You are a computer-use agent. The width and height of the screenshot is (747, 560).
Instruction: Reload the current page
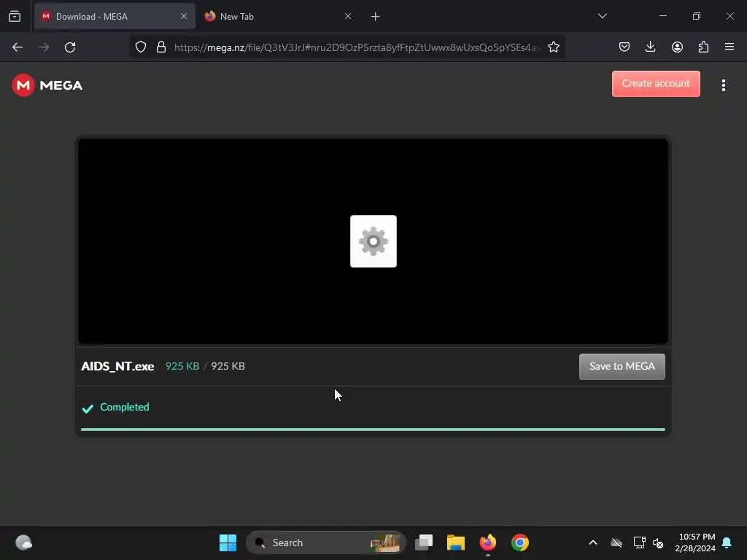70,47
